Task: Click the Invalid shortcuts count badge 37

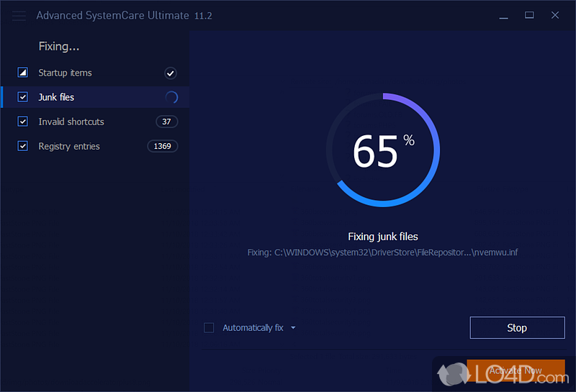Action: pos(166,122)
